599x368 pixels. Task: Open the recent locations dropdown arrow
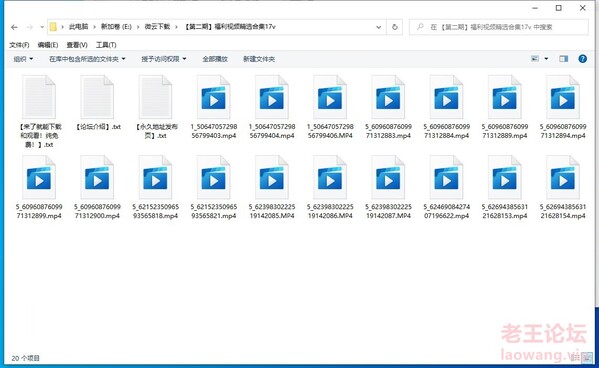[42, 27]
